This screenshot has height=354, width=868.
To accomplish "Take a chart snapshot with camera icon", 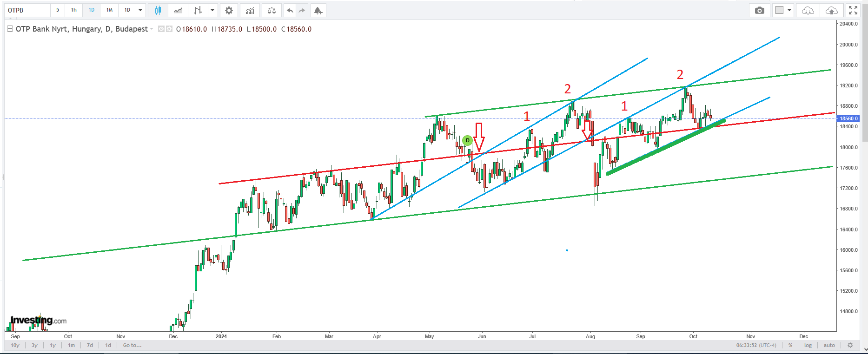I will pos(759,10).
